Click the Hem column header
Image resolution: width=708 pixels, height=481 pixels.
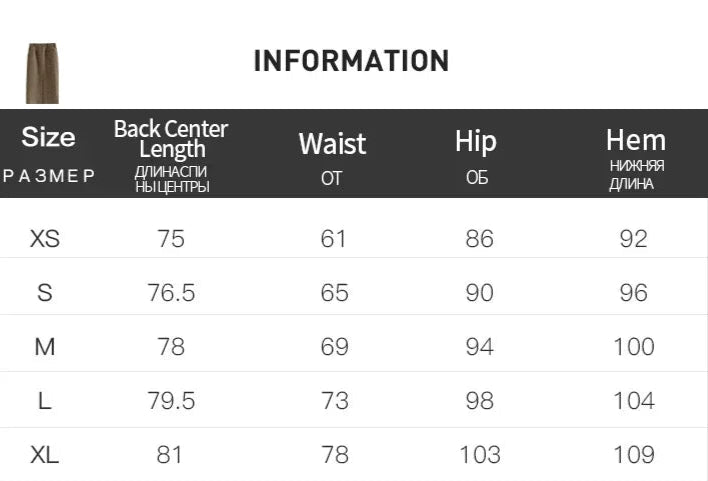(x=635, y=140)
